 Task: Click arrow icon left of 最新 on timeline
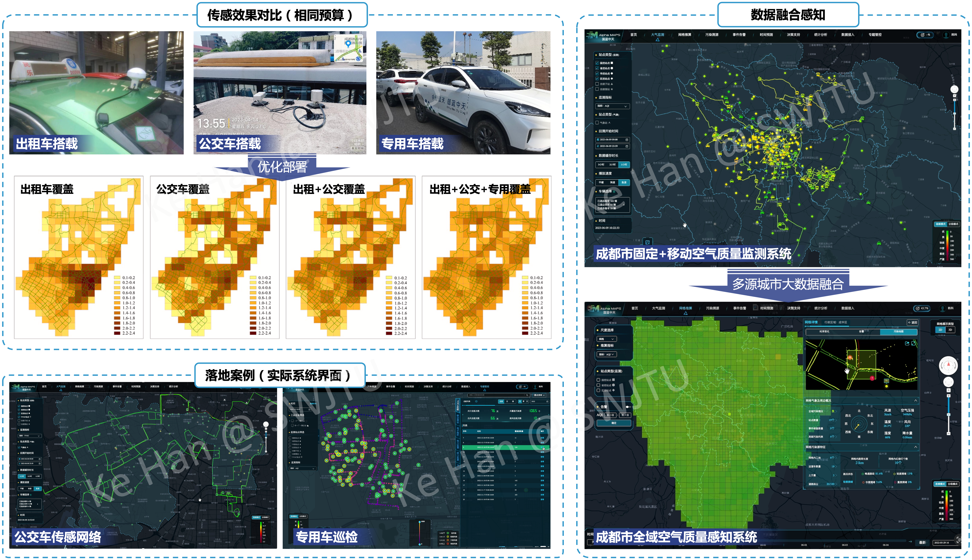[x=911, y=542]
